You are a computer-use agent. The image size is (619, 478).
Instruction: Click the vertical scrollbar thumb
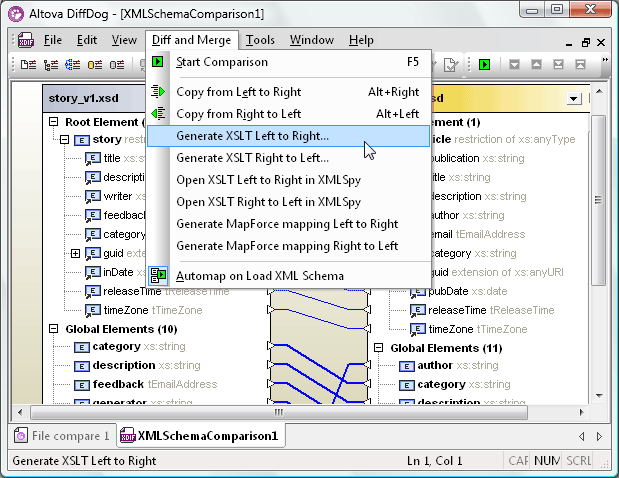[599, 200]
